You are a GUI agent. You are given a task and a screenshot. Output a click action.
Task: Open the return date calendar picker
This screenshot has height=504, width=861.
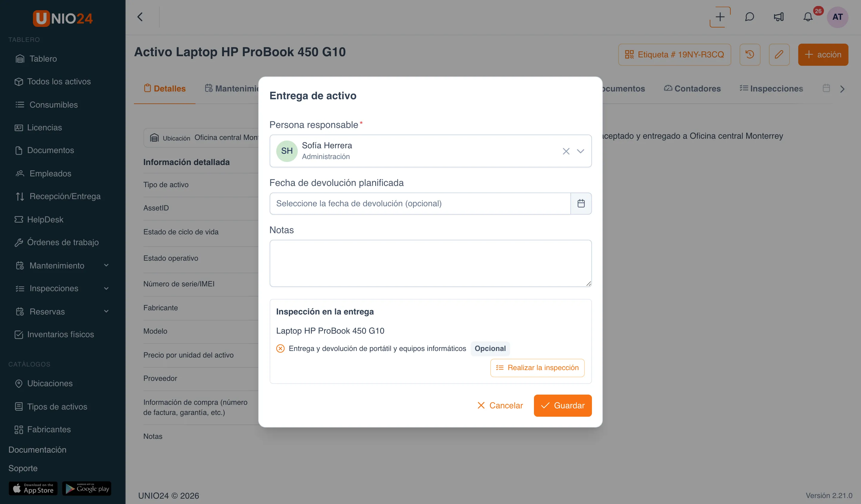tap(581, 203)
